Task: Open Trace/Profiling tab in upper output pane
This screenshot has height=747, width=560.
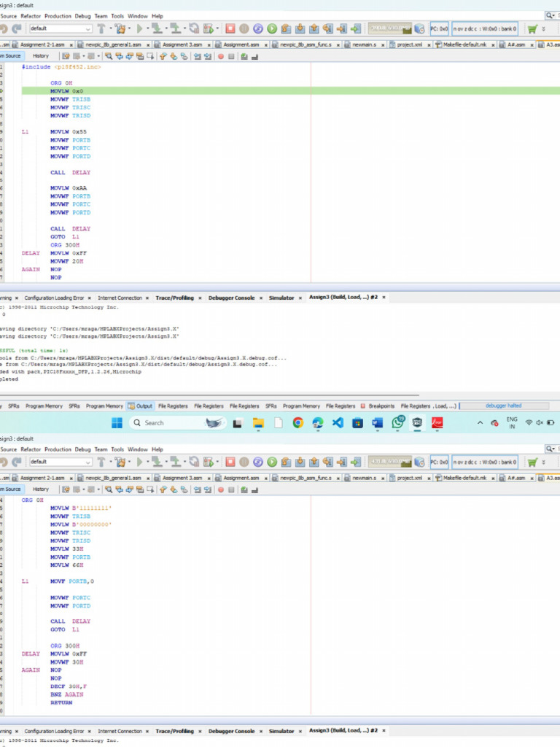Action: click(x=175, y=298)
